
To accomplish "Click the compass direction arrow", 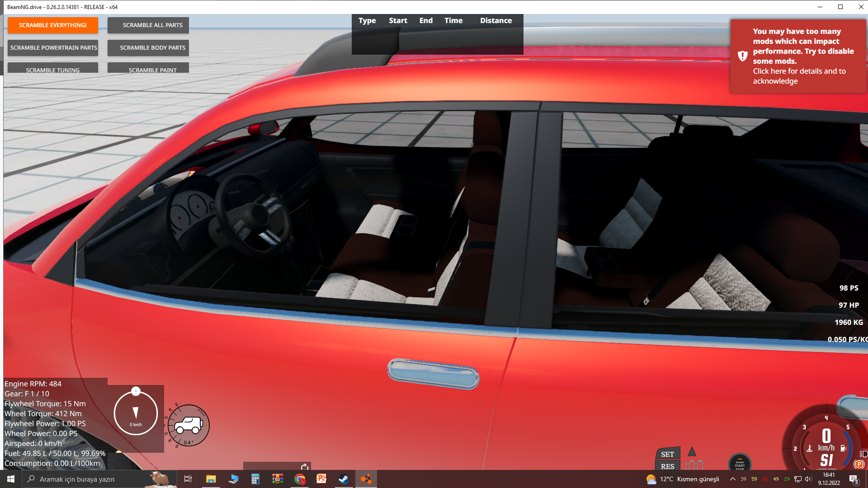I will 135,413.
